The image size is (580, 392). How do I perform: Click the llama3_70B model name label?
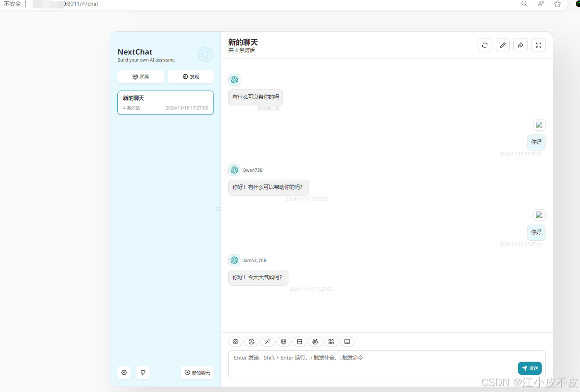click(254, 260)
